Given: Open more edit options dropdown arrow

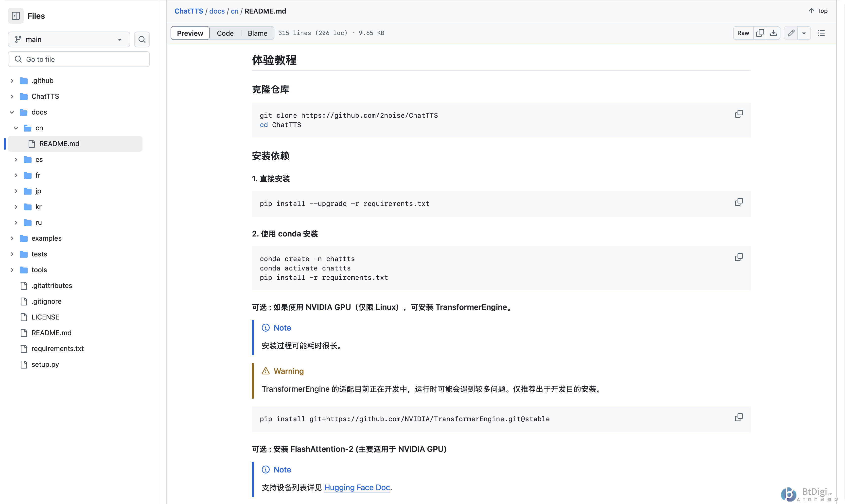Looking at the screenshot, I should tap(804, 33).
